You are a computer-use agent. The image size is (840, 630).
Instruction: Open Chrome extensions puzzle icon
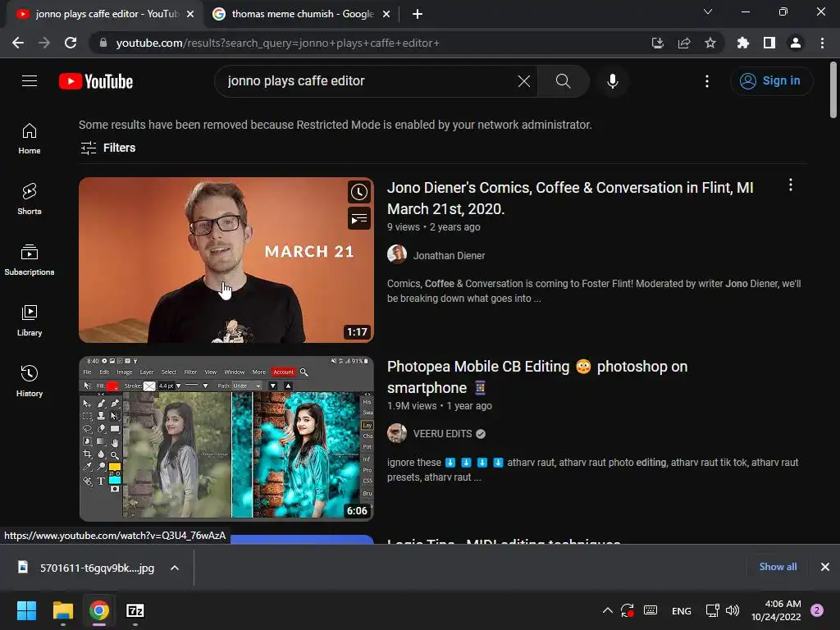tap(742, 43)
